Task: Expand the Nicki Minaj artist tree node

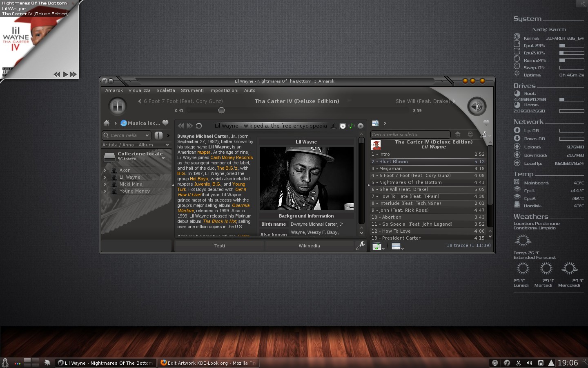Action: pos(105,184)
